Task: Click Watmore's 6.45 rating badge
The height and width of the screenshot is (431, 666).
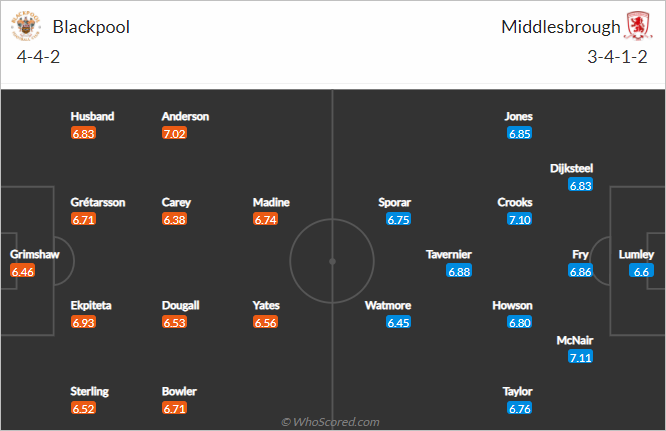Action: [x=398, y=323]
